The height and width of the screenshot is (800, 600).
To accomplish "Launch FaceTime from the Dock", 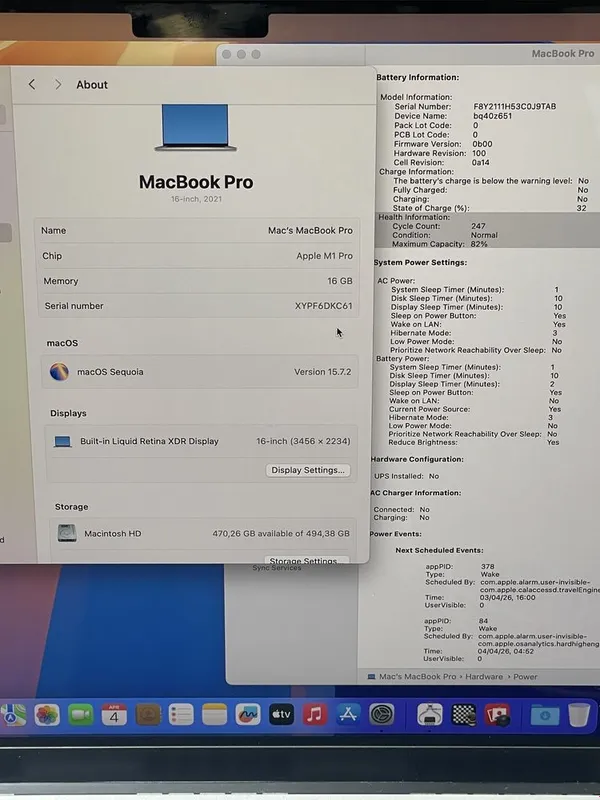I will click(81, 715).
